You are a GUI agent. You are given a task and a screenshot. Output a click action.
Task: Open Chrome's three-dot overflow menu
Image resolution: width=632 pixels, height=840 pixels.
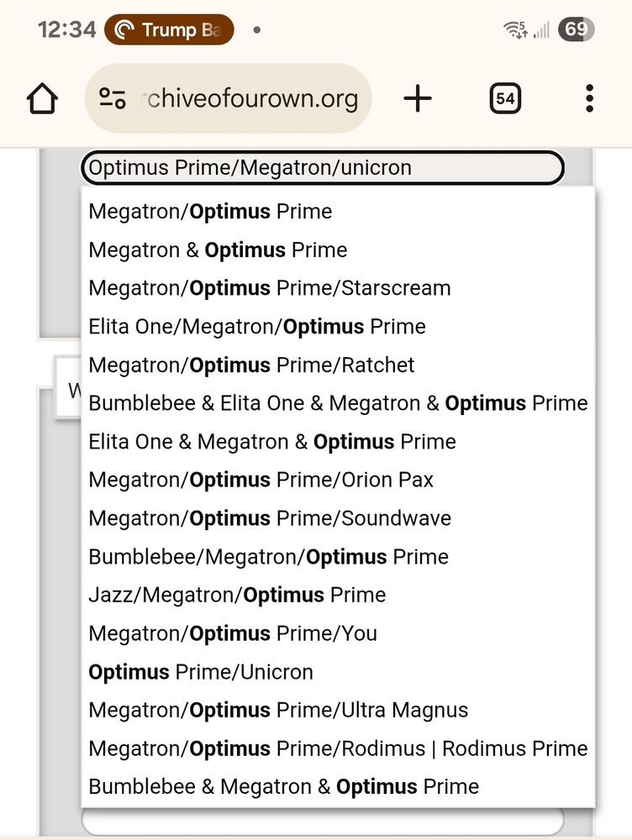pos(588,98)
